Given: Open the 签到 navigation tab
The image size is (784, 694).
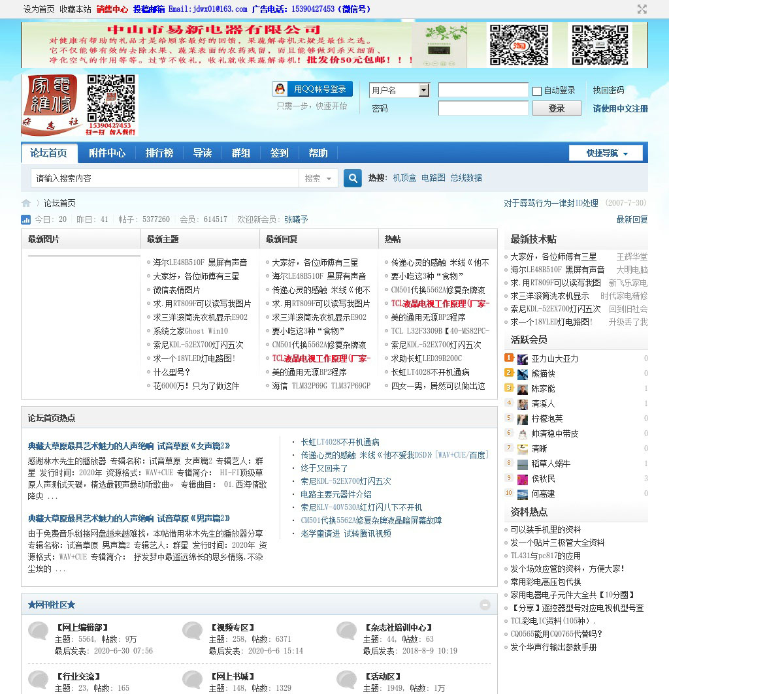Looking at the screenshot, I should click(x=280, y=153).
